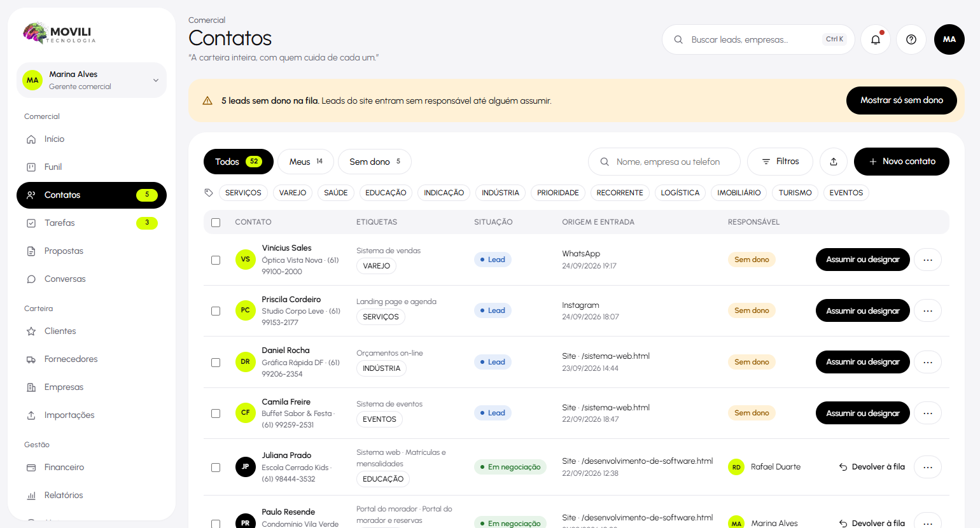The height and width of the screenshot is (528, 980).
Task: Open Propostas in the sidebar
Action: tap(92, 251)
